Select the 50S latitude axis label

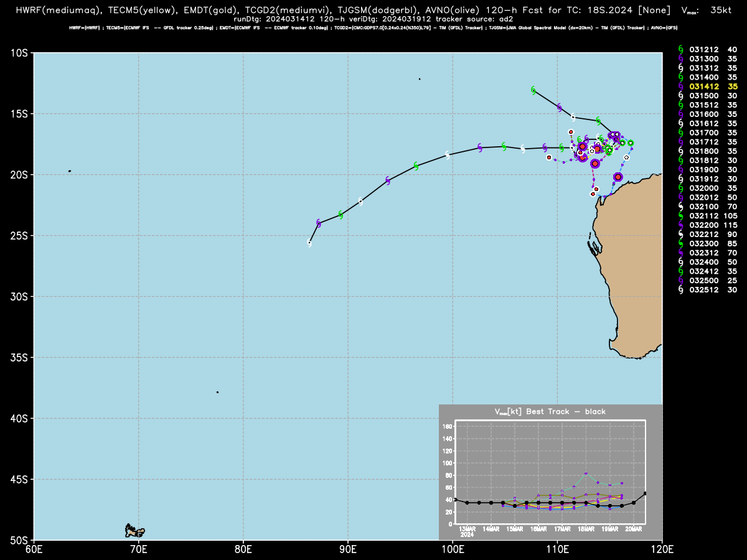pyautogui.click(x=19, y=540)
